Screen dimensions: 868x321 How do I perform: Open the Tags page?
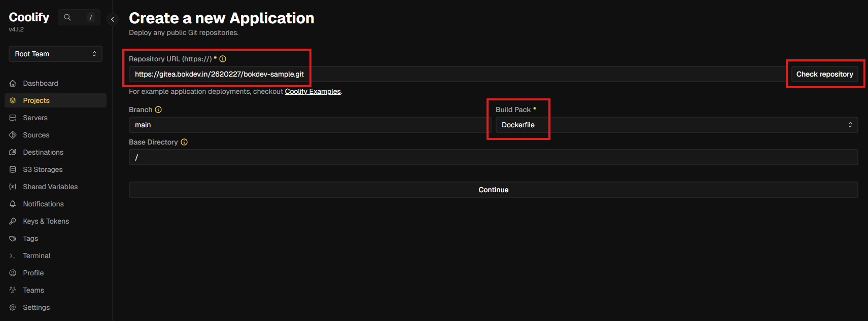pyautogui.click(x=55, y=238)
